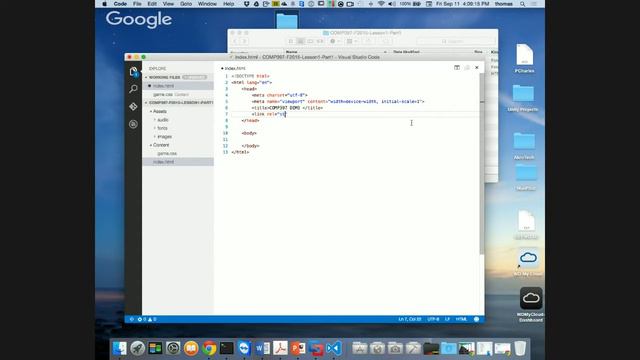This screenshot has width=640, height=360.
Task: Collapse the COMP397 project folder section
Action: click(179, 102)
